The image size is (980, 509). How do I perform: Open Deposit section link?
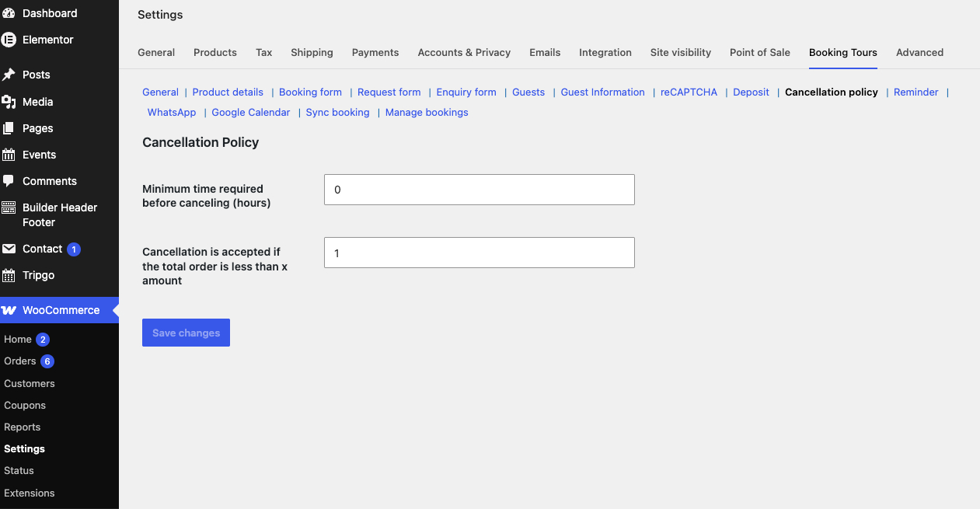(751, 92)
